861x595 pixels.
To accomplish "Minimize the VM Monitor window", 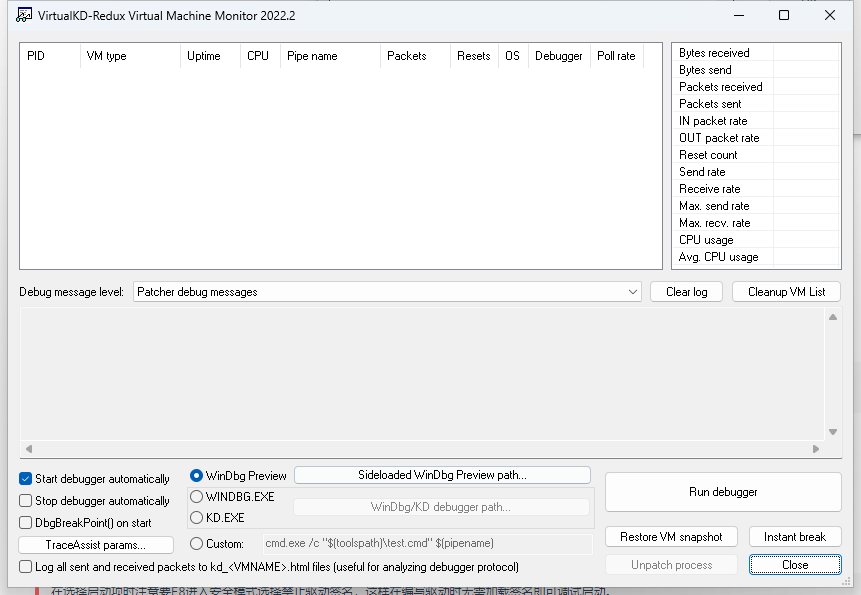I will 738,15.
